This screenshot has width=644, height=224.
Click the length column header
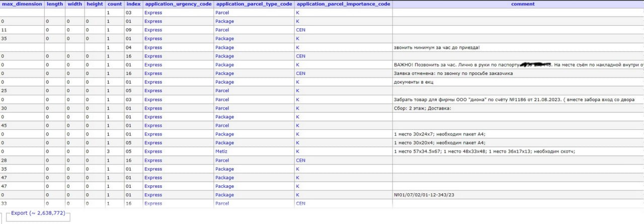pos(55,4)
